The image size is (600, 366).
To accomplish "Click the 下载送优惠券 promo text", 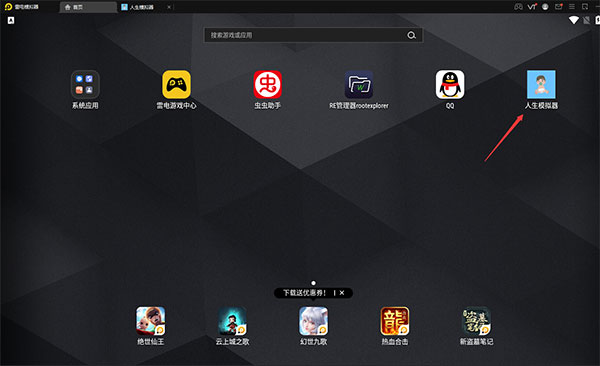I will 305,293.
